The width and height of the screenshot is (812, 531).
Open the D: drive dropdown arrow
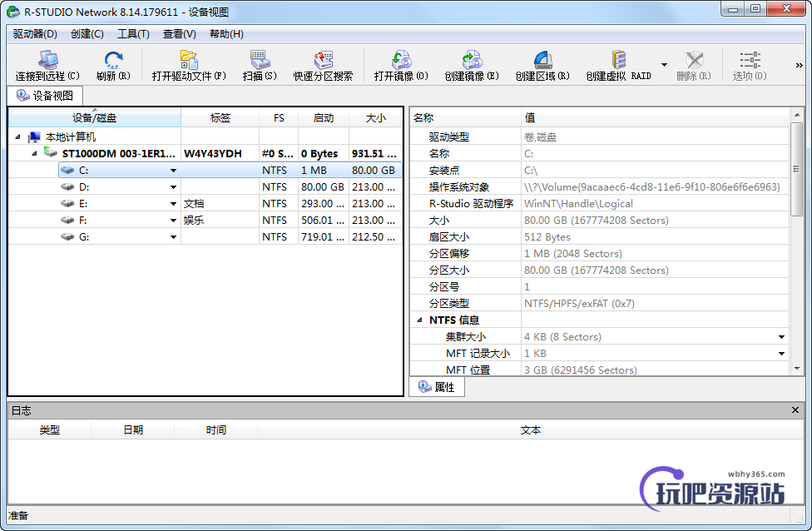174,187
